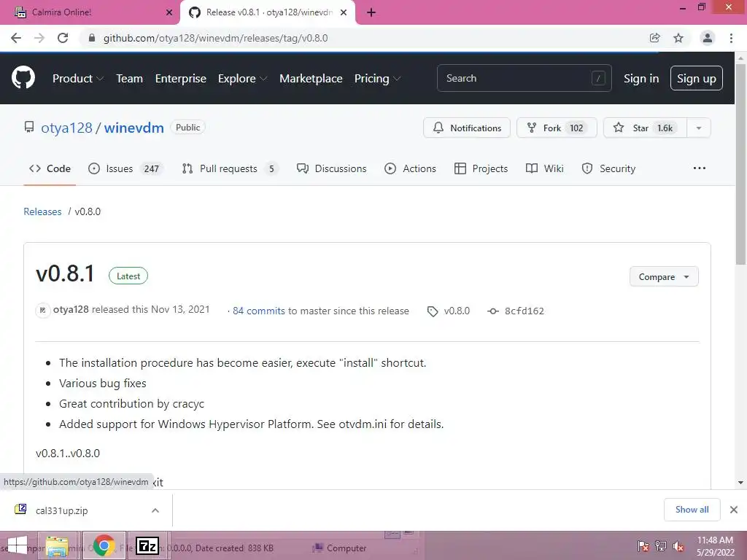Expand the Pricing dropdown menu

point(377,79)
